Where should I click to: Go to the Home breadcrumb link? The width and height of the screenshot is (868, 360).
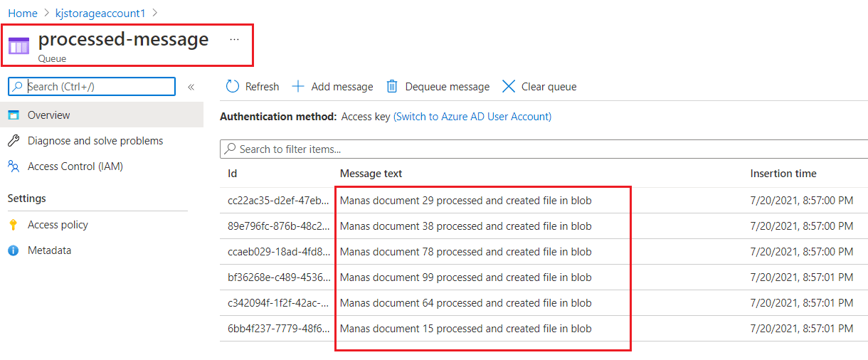tap(23, 14)
